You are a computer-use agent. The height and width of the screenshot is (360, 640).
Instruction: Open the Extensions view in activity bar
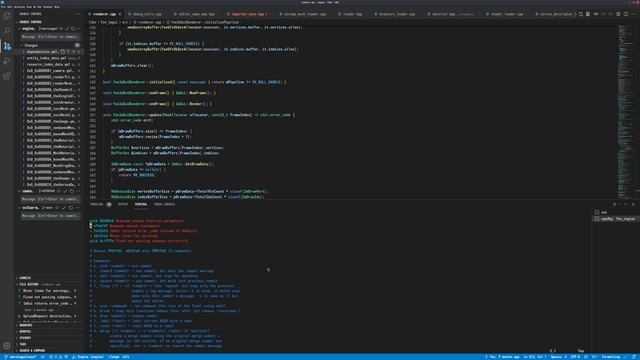7,76
